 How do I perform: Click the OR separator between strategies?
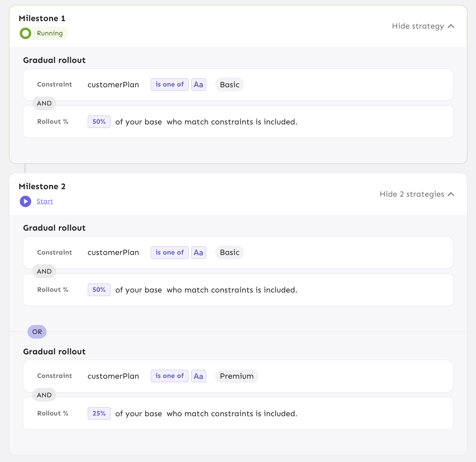click(37, 332)
